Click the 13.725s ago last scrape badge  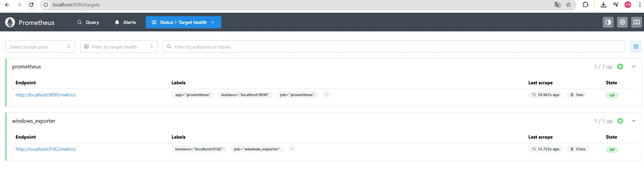[546, 149]
